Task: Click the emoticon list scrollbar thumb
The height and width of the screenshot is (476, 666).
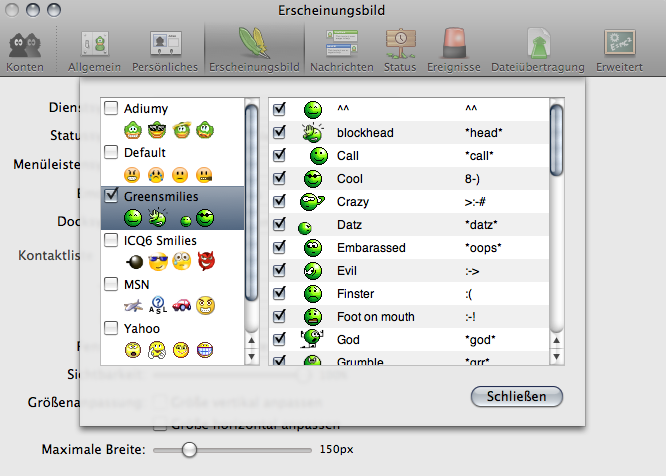Action: tap(556, 140)
